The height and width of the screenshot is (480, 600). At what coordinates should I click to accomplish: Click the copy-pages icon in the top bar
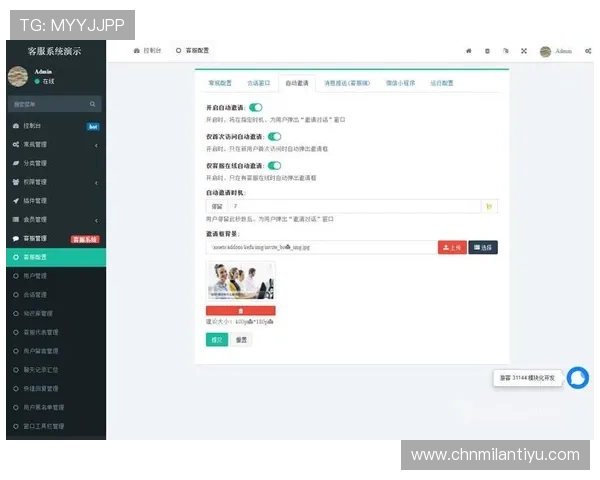point(505,51)
